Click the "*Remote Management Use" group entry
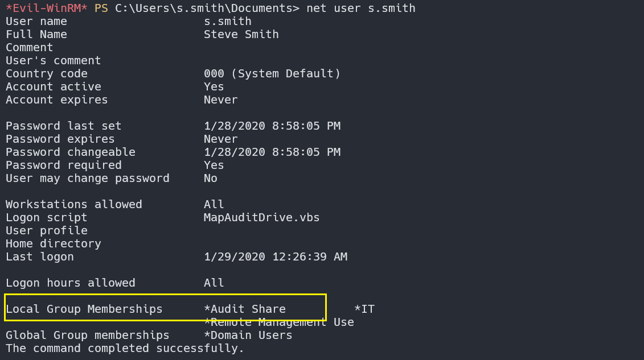Screen dimensions: 644x360 coord(278,322)
